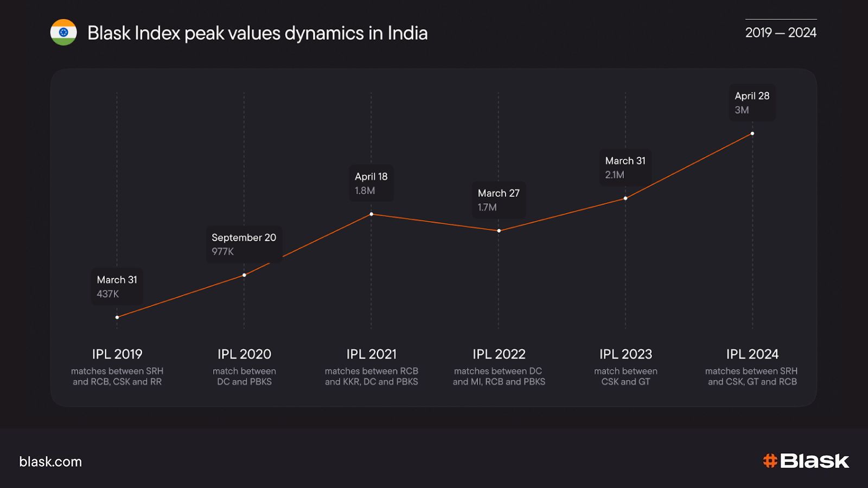This screenshot has height=488, width=868.
Task: Select the IPL 2021 peak data point
Action: point(372,214)
